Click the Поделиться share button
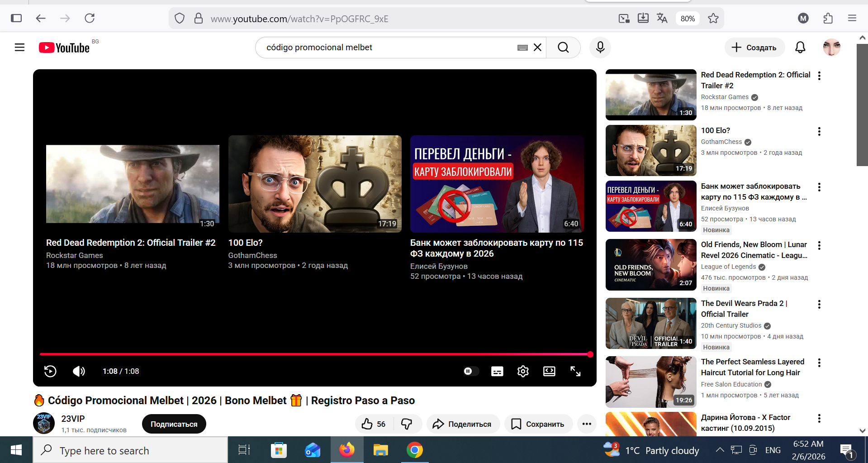Image resolution: width=868 pixels, height=463 pixels. (463, 424)
